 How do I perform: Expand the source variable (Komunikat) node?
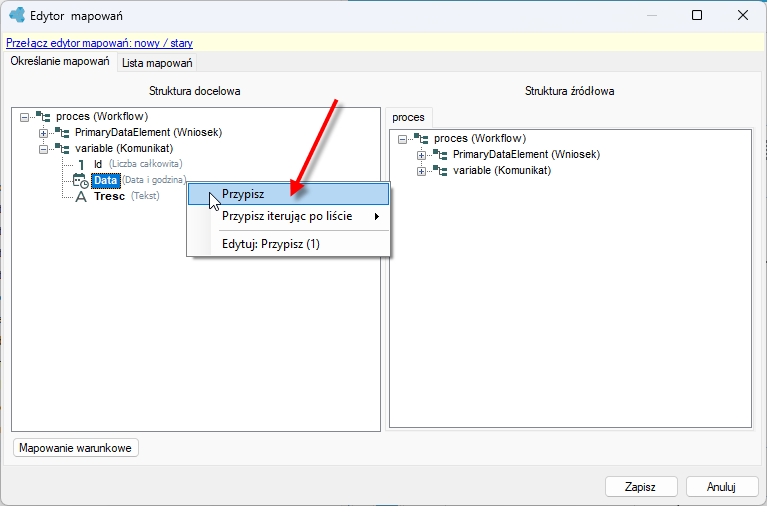(x=421, y=171)
